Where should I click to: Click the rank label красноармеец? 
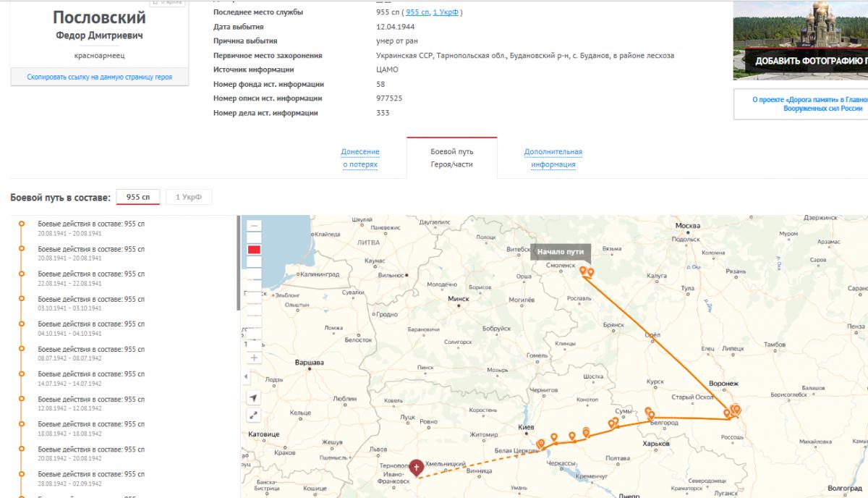99,55
